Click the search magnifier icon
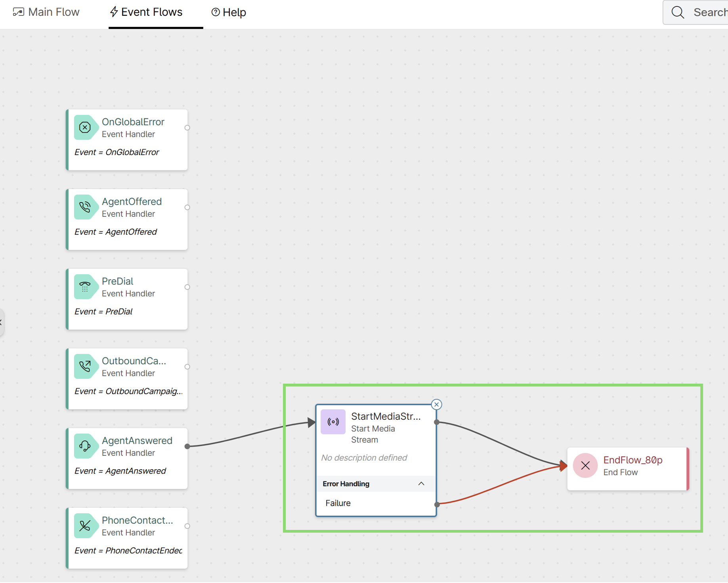The image size is (728, 583). click(x=678, y=13)
